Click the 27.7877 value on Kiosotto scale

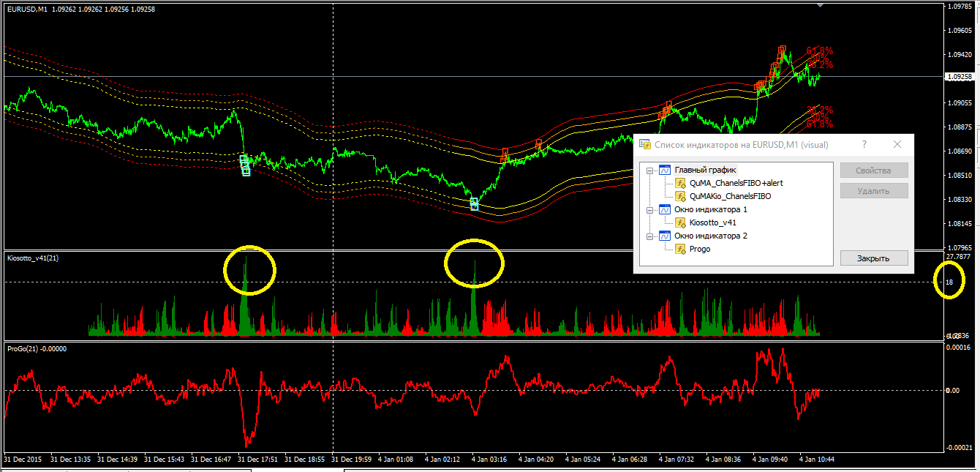coord(959,257)
